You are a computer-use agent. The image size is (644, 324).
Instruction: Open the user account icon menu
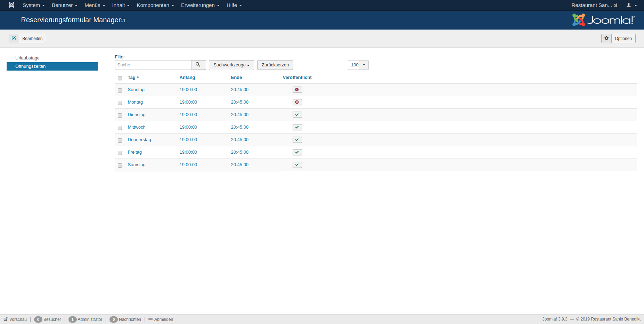coord(631,5)
